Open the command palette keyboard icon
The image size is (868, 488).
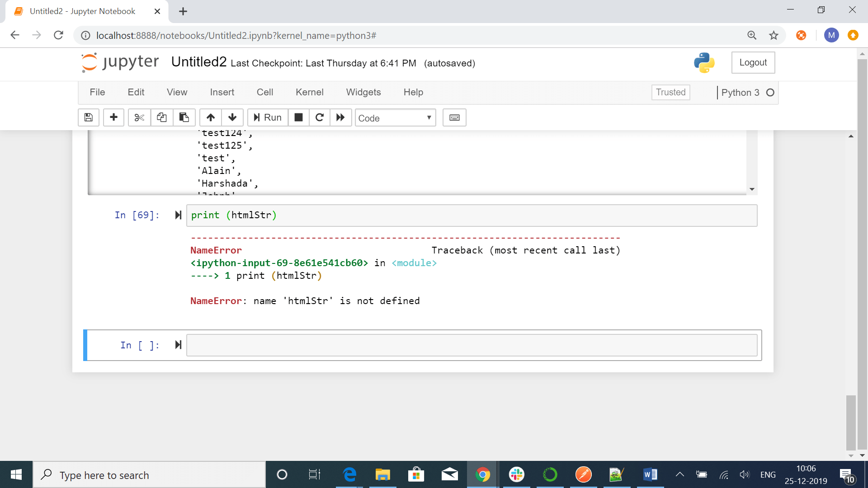(454, 117)
